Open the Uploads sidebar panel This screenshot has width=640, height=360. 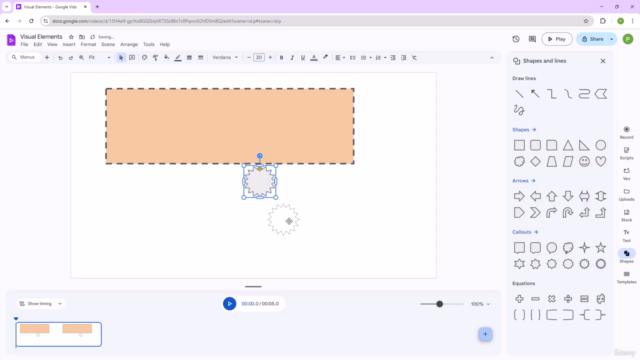click(x=626, y=195)
